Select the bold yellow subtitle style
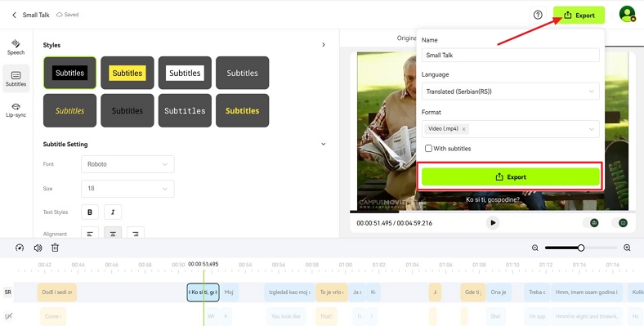Viewport: 644px width, 326px height. [x=243, y=110]
